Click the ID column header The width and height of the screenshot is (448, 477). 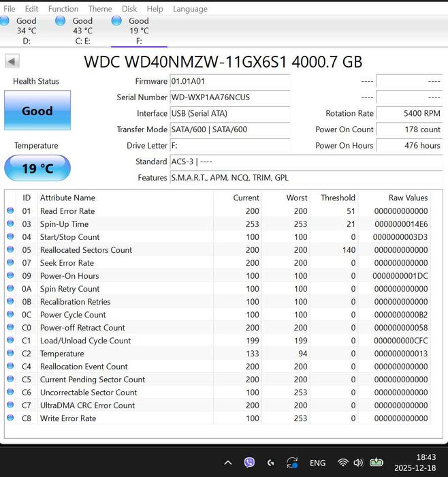click(x=27, y=198)
